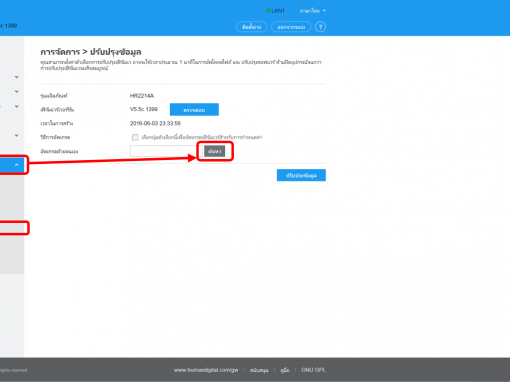Click the easy setup pill button in header
The height and width of the screenshot is (382, 510).
click(x=251, y=27)
